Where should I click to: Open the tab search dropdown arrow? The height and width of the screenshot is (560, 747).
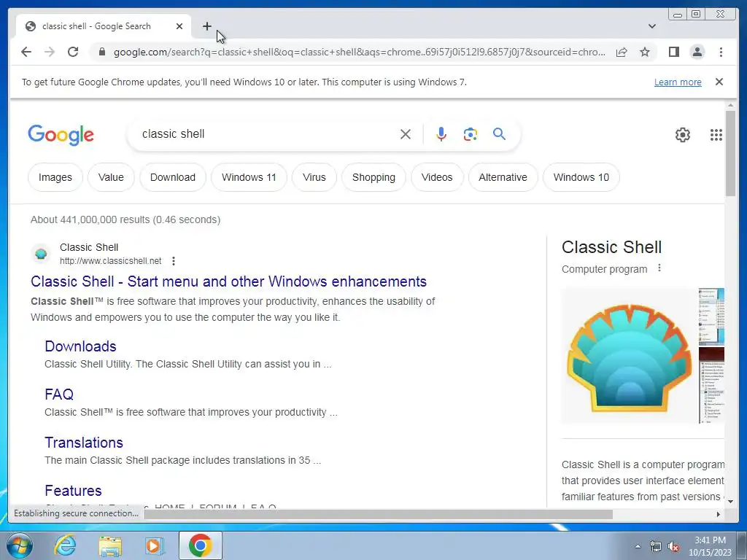point(652,26)
